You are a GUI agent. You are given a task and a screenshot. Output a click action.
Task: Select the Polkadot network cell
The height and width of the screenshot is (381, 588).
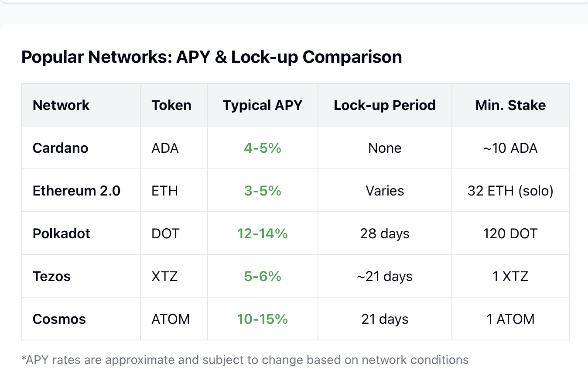(62, 233)
